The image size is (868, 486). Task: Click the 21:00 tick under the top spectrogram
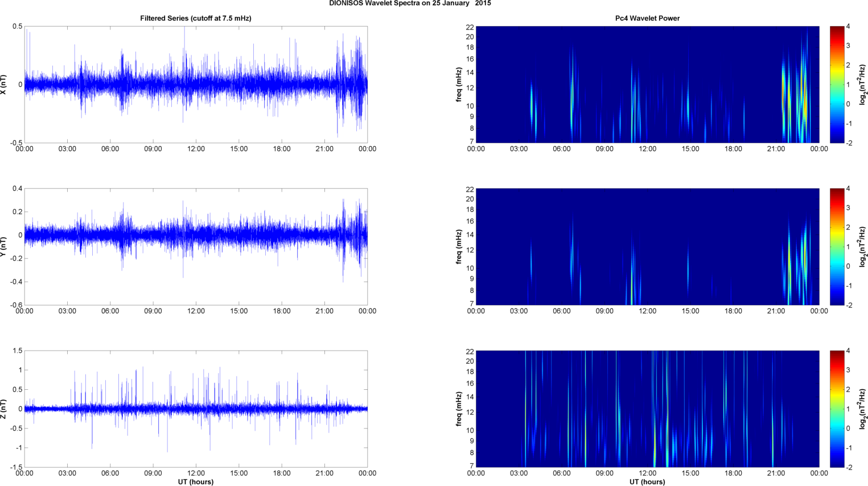[x=776, y=149]
